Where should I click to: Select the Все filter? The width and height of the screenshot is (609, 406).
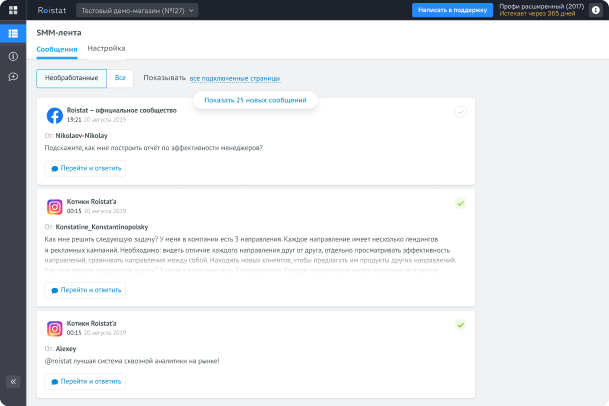[120, 78]
